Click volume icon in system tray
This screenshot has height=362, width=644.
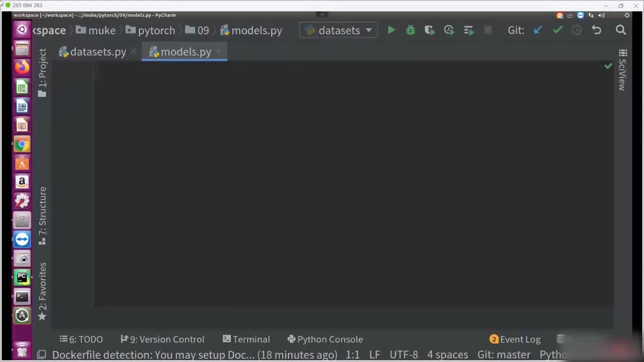tap(601, 15)
